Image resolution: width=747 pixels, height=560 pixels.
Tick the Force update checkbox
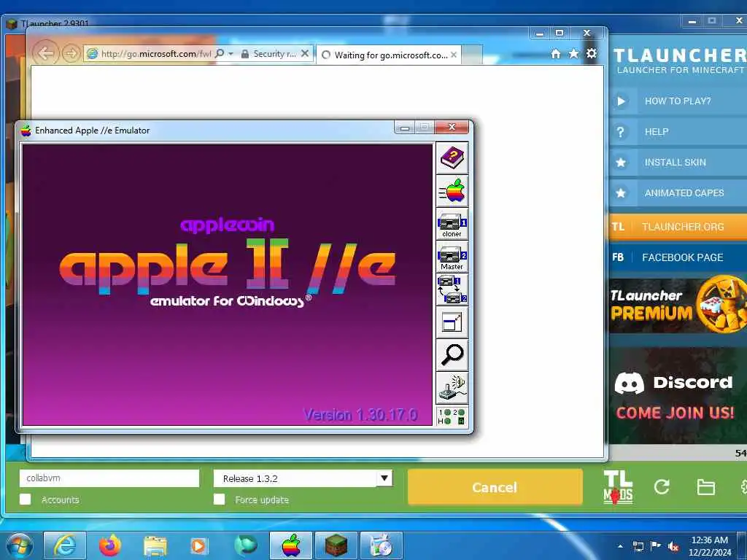(x=219, y=499)
